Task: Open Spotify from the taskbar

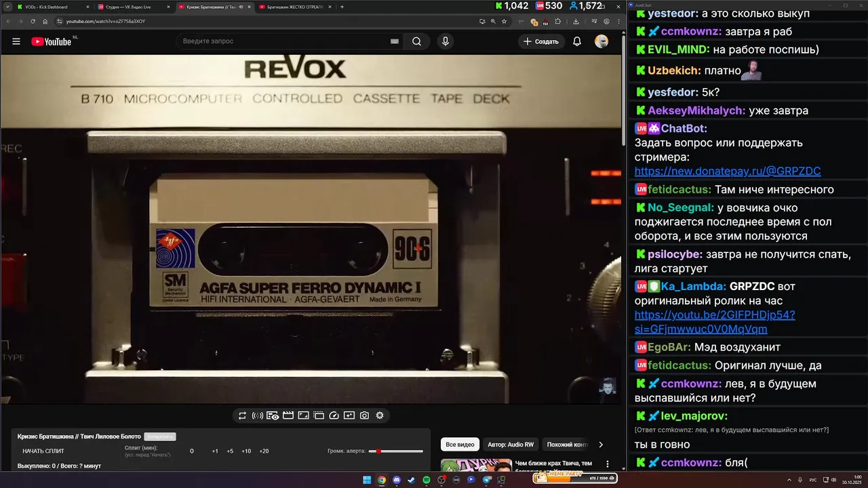Action: tap(427, 480)
